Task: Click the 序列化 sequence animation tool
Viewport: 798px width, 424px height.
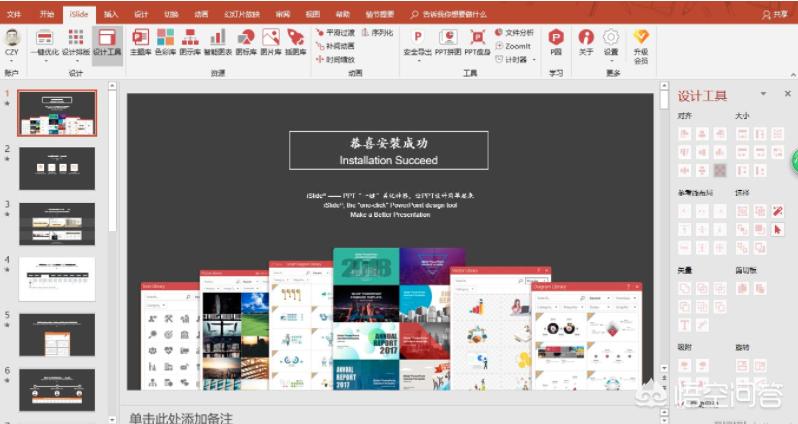Action: point(378,33)
